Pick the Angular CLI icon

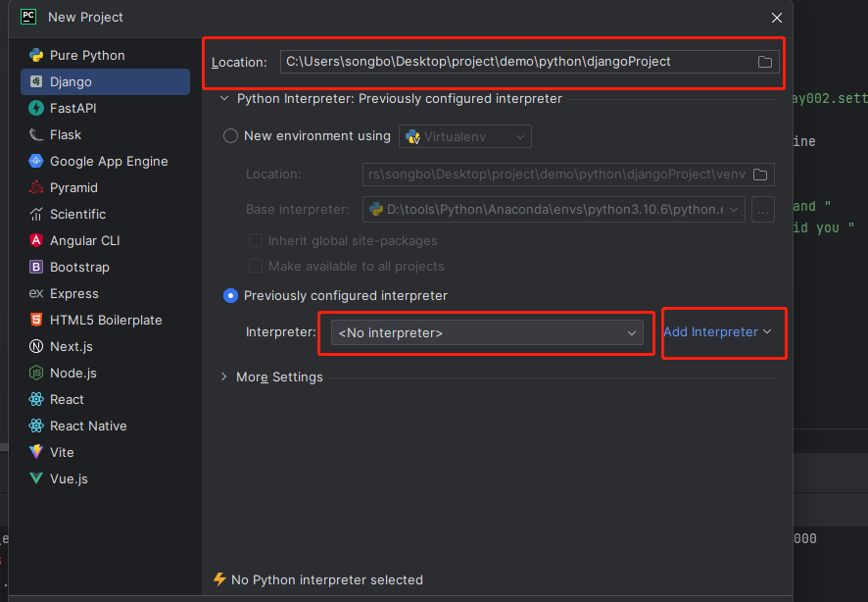tap(36, 240)
